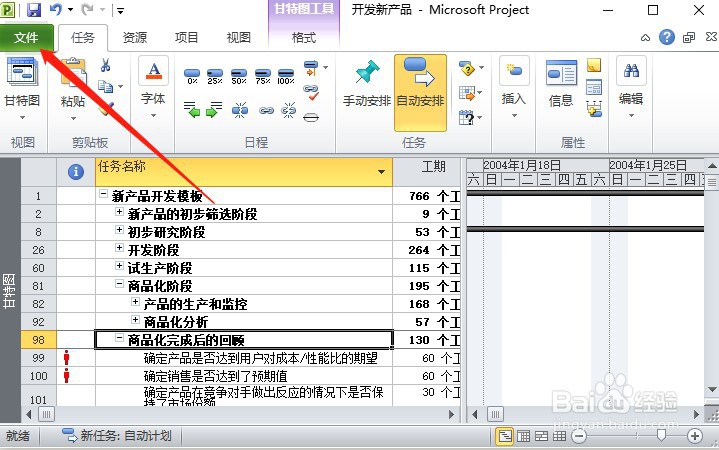Click the scissors Cut icon
Screen dimensions: 719x450
point(105,65)
